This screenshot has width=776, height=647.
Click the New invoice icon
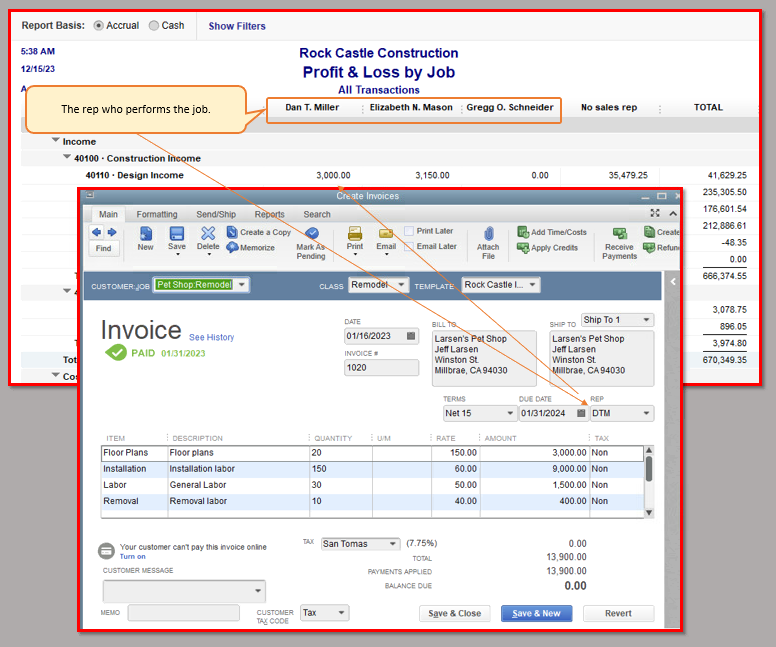pyautogui.click(x=146, y=233)
